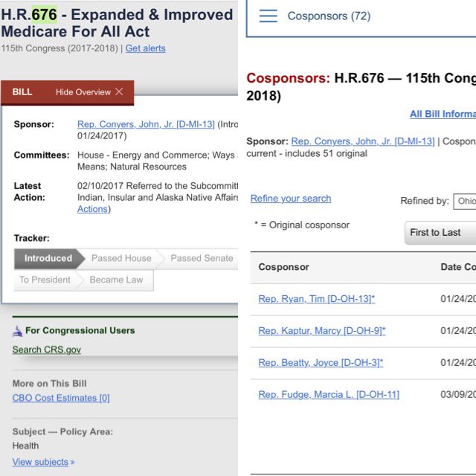The width and height of the screenshot is (476, 476).
Task: Open Search CRS.gov link
Action: [x=46, y=350]
